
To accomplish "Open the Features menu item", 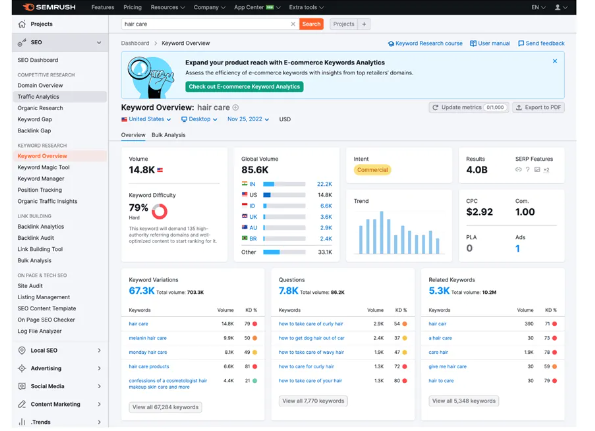I will [x=102, y=7].
